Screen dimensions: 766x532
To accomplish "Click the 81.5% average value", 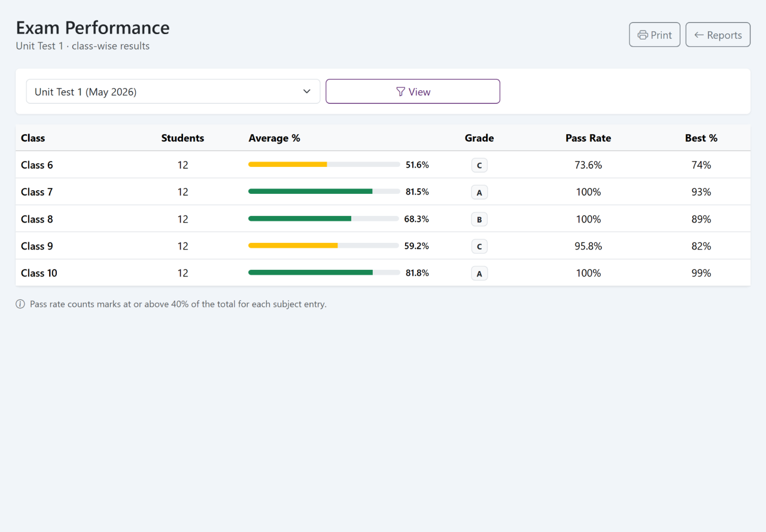I will click(417, 192).
